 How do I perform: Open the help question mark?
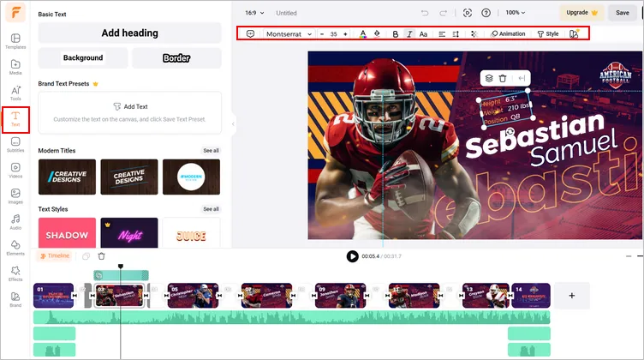[x=486, y=13]
